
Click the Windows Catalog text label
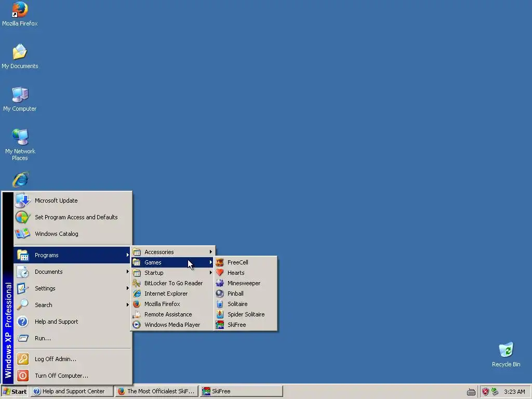point(56,234)
